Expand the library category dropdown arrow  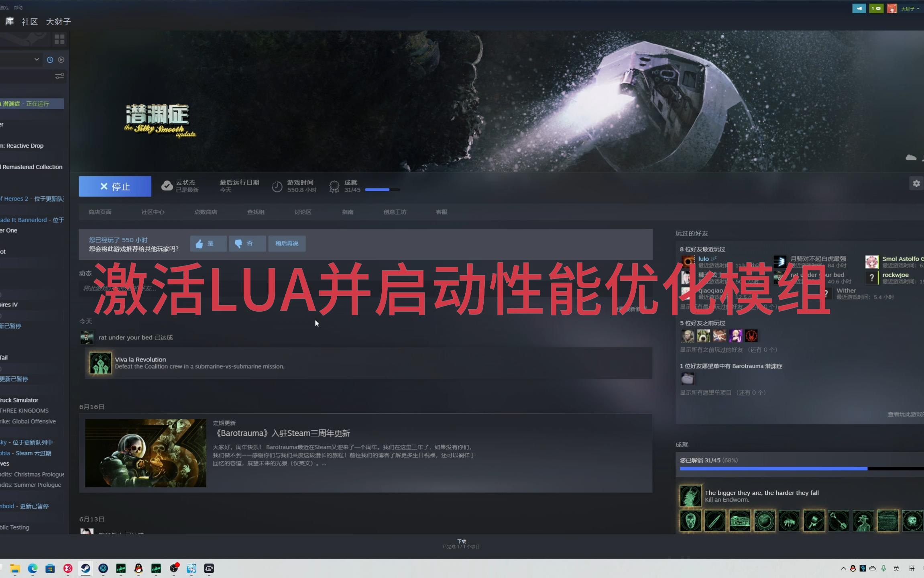coord(37,59)
